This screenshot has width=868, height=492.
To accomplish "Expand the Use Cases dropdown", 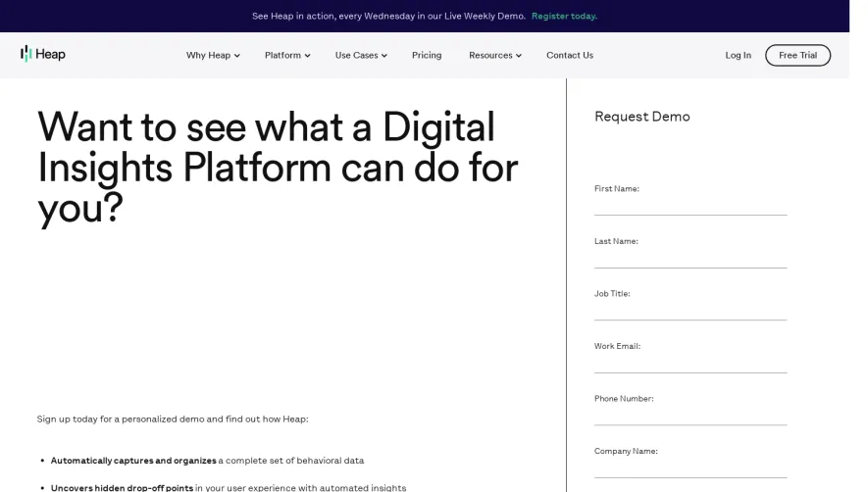I will coord(361,55).
